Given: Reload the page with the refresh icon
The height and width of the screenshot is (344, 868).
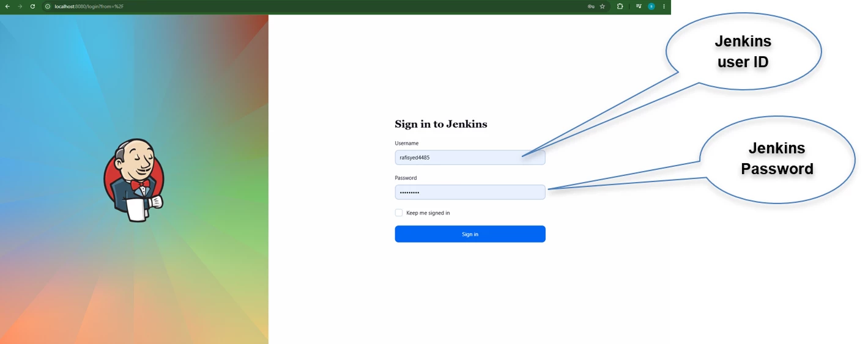Looking at the screenshot, I should pyautogui.click(x=32, y=6).
